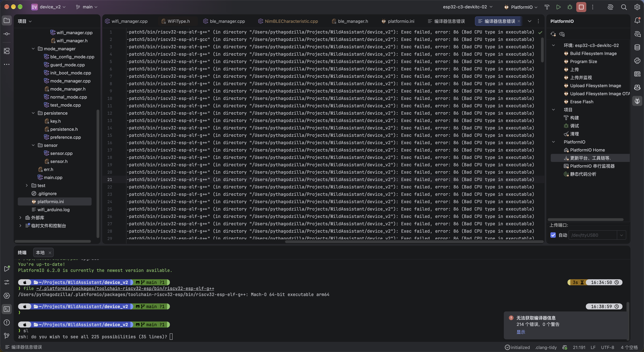This screenshot has width=644, height=352.
Task: Open the device_v2 project dropdown
Action: coord(48,7)
